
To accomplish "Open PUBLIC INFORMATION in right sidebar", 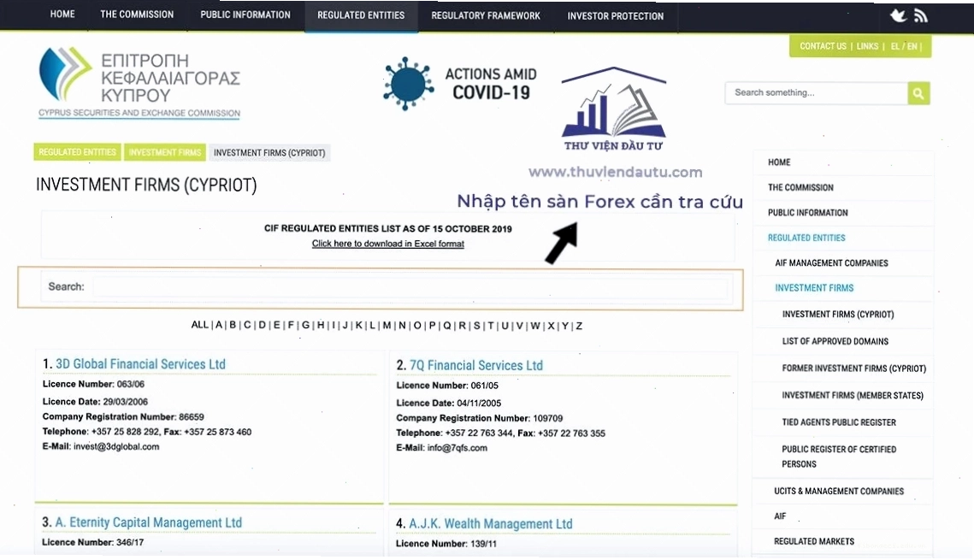I will pyautogui.click(x=807, y=212).
